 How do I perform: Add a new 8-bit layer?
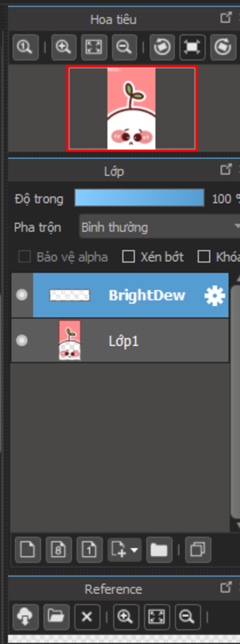tap(59, 550)
